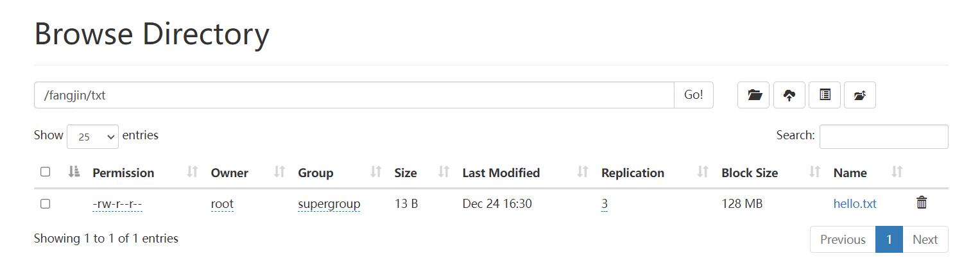The height and width of the screenshot is (274, 980).
Task: Sort by the Last Modified column arrows
Action: 583,172
